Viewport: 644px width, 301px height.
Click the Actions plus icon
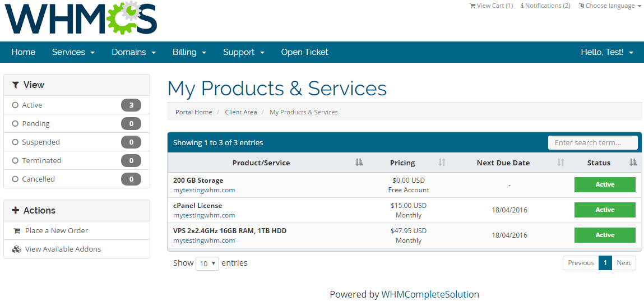point(16,210)
